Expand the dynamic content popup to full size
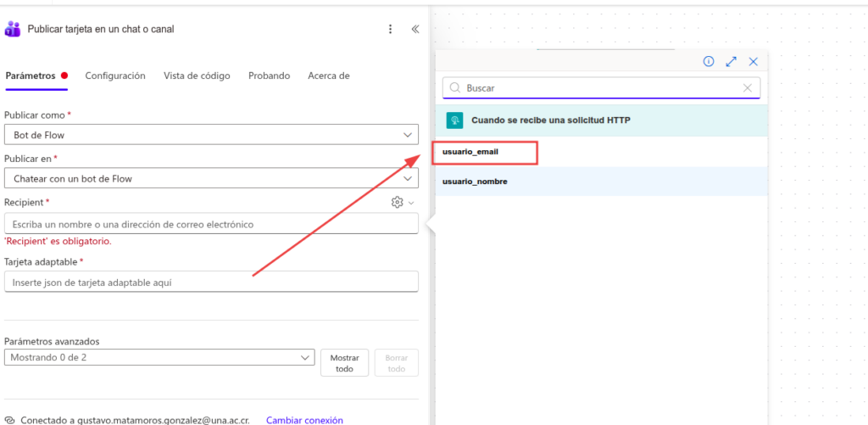868x425 pixels. (x=731, y=61)
